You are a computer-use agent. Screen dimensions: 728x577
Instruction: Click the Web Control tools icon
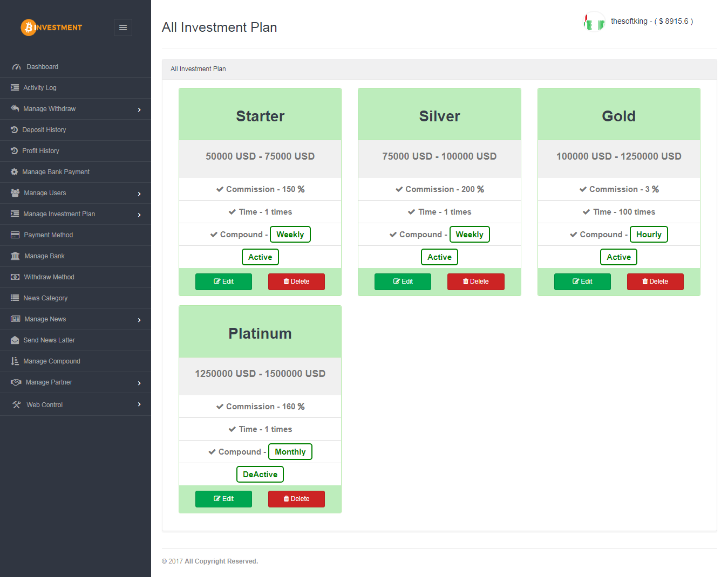click(x=16, y=405)
